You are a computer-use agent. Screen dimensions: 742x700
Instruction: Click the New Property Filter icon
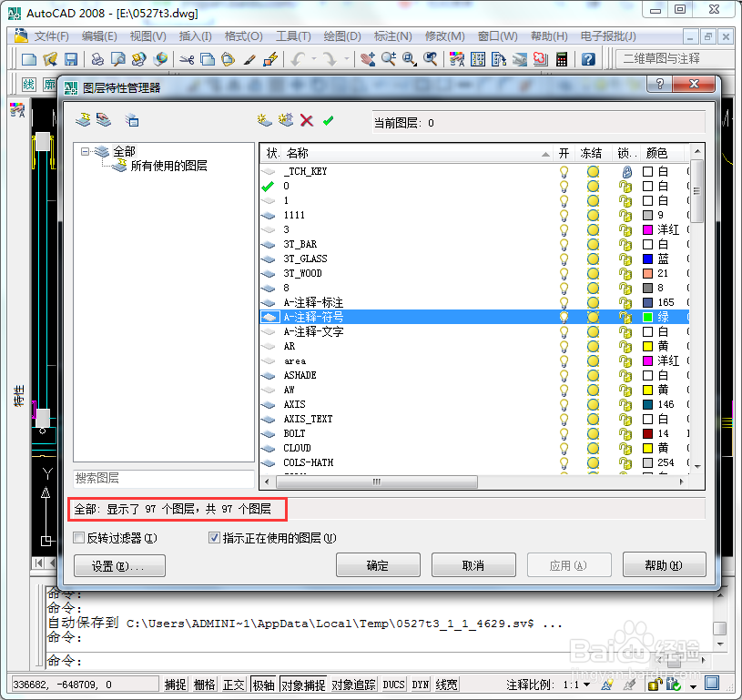83,119
